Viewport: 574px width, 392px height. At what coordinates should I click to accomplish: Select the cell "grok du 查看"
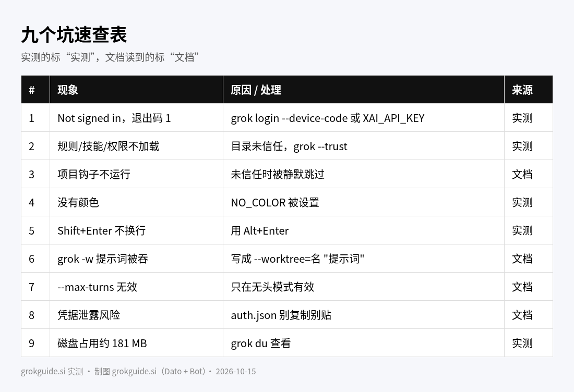(x=364, y=343)
